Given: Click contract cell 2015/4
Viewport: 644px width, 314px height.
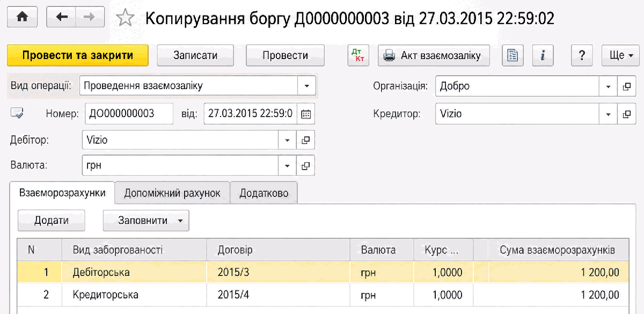Looking at the screenshot, I should (x=279, y=295).
